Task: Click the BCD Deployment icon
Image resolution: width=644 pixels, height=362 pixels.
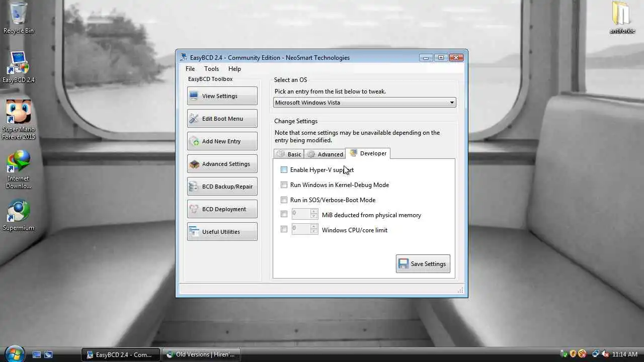Action: pyautogui.click(x=194, y=209)
